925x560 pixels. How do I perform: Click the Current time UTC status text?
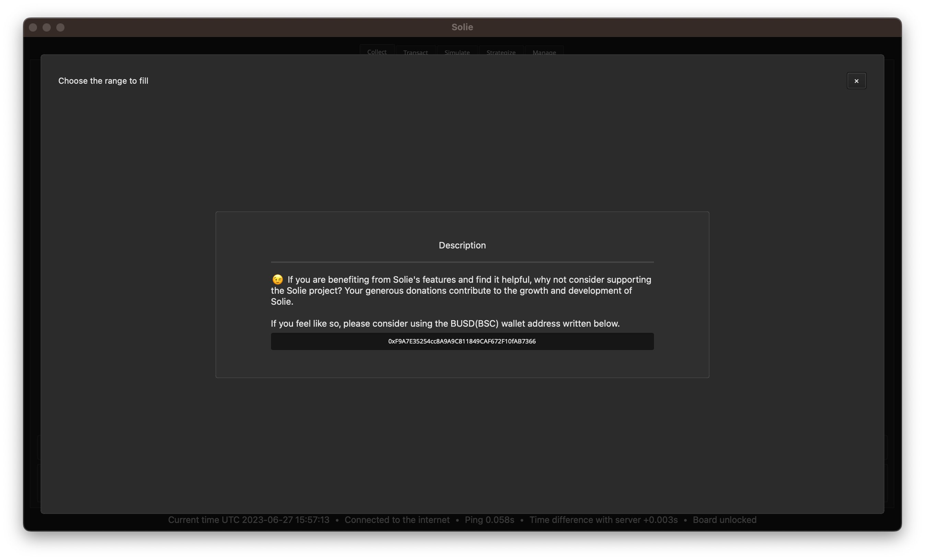pos(248,520)
